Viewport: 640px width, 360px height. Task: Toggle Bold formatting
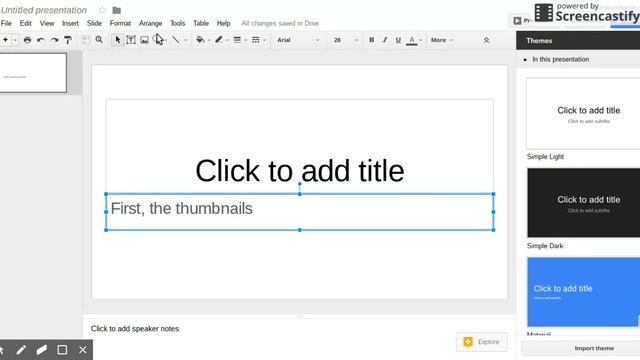tap(371, 40)
